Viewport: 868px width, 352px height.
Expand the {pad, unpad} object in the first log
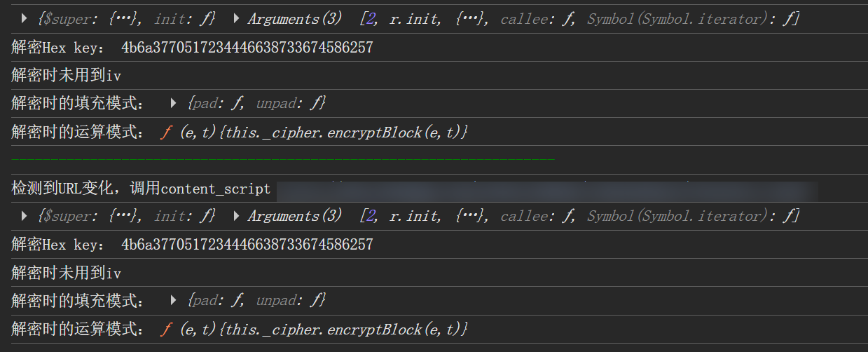tap(174, 104)
